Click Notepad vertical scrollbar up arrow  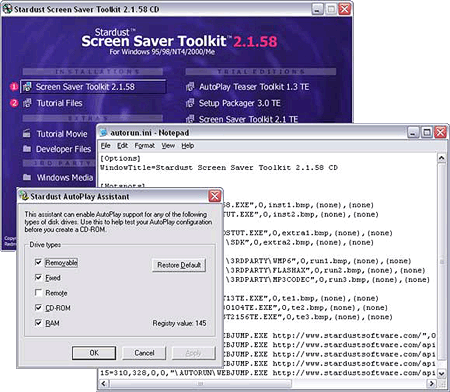pos(442,158)
